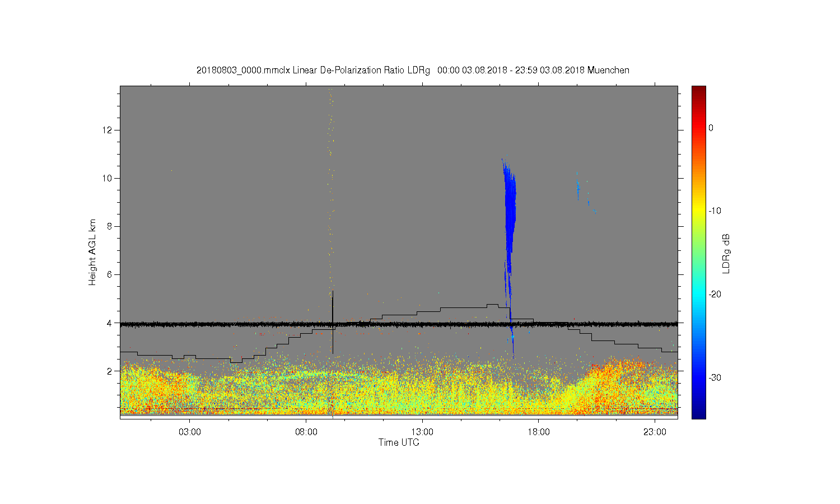Screen dimensions: 840x504
Task: Click the 13:00 time tick label
Action: pos(422,432)
